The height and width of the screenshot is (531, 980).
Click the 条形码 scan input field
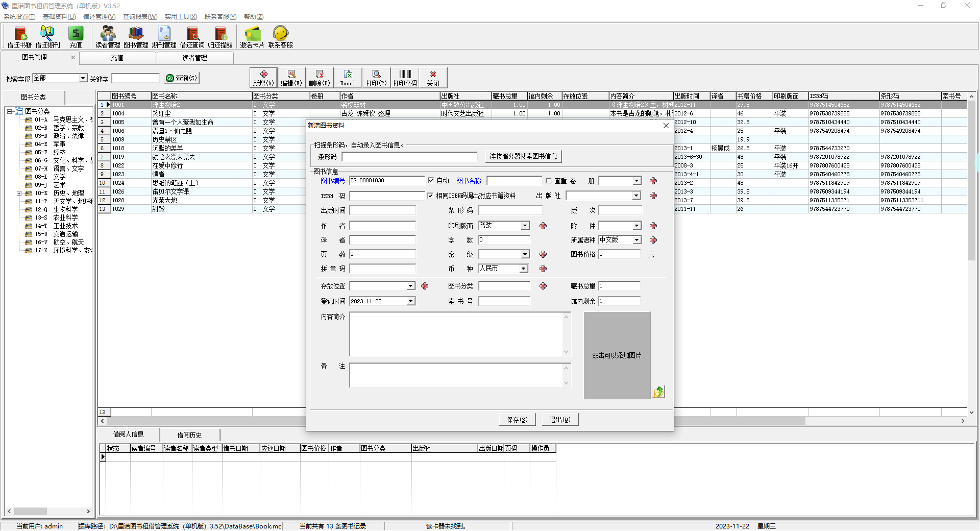pos(409,157)
